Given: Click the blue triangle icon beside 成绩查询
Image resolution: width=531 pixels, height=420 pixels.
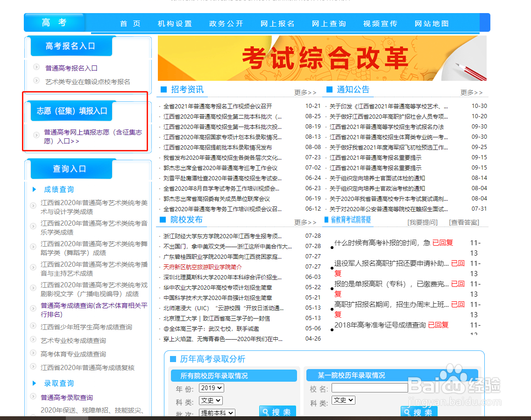Looking at the screenshot, I should tap(35, 189).
